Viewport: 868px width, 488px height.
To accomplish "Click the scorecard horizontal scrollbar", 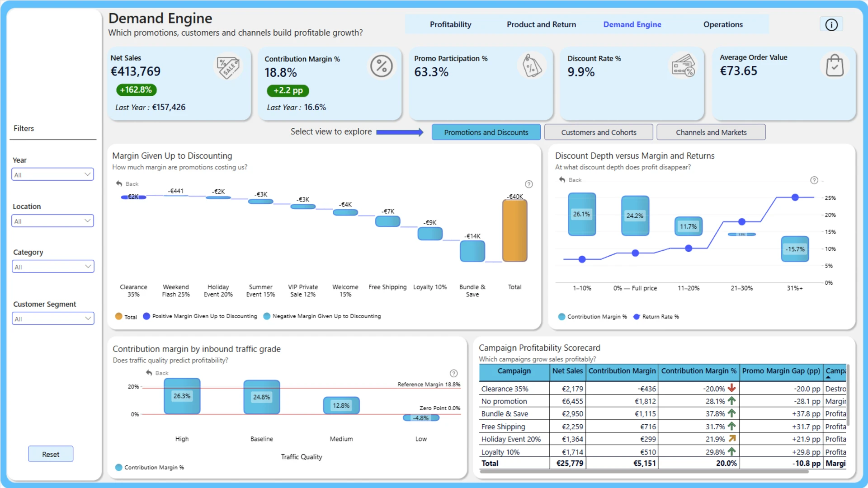I will [644, 471].
